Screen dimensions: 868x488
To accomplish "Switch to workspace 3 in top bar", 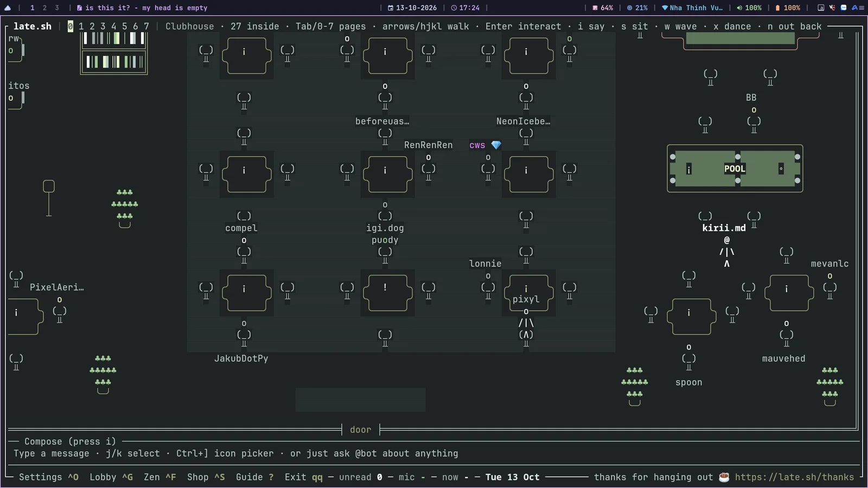I will click(x=56, y=8).
